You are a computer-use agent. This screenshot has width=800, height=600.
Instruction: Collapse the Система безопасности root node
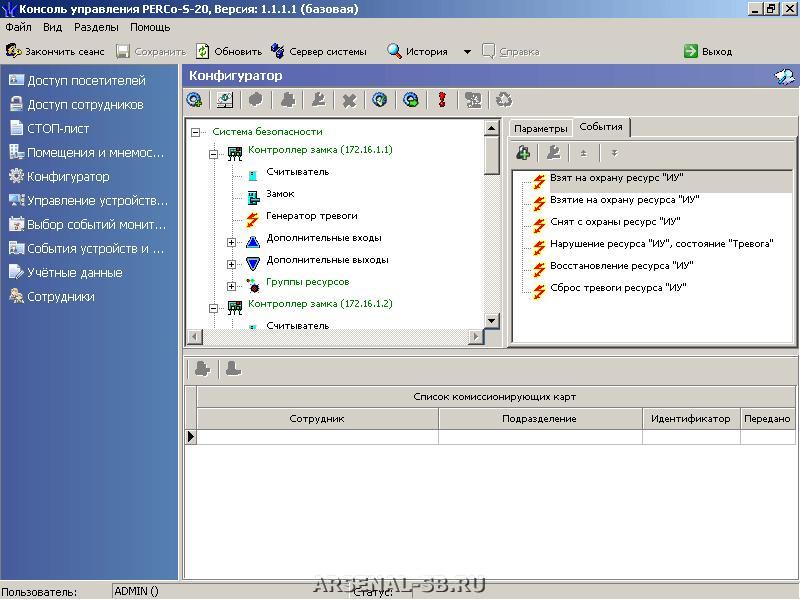pos(196,132)
